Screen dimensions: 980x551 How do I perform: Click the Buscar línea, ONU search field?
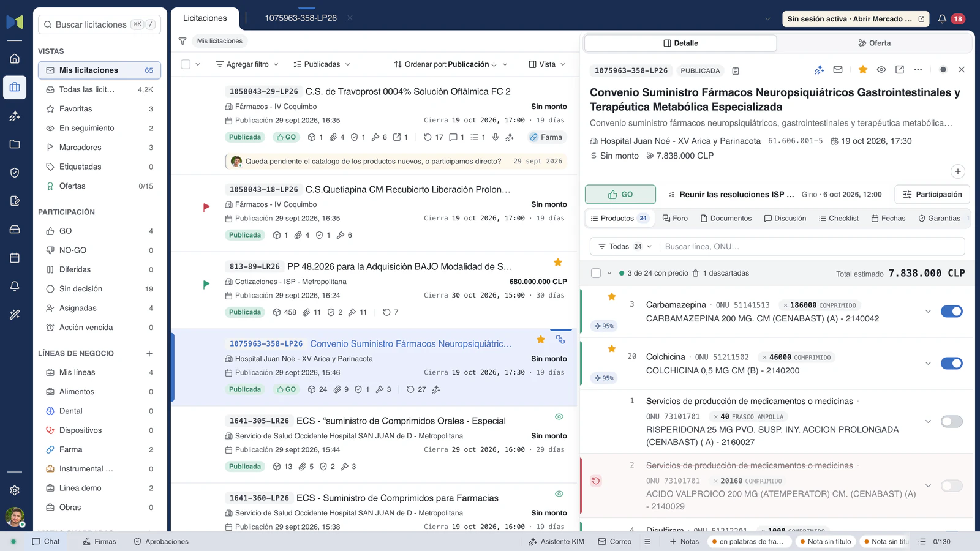pos(811,246)
